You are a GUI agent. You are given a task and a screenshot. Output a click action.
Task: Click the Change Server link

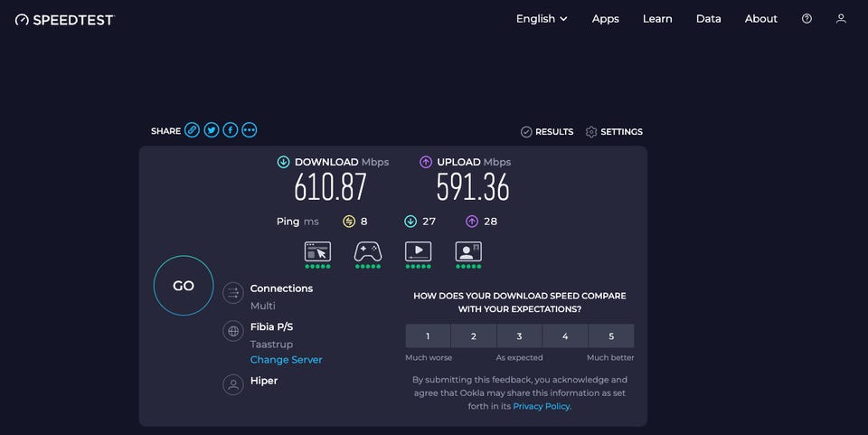click(x=286, y=360)
